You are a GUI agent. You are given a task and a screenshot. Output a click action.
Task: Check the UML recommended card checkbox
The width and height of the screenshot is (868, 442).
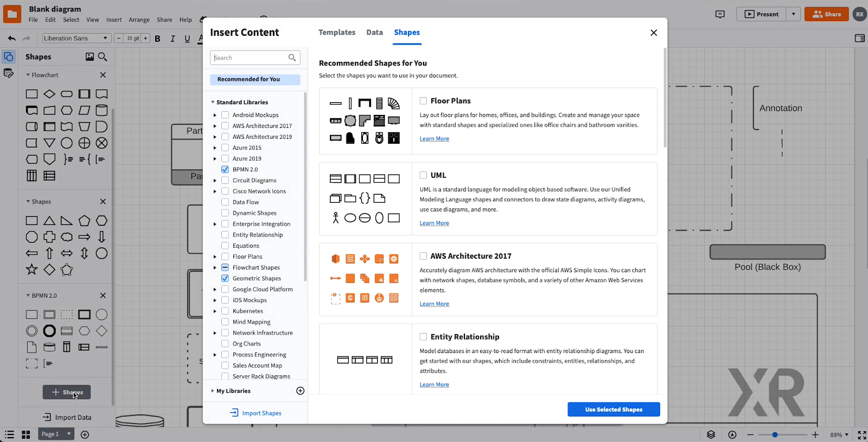pyautogui.click(x=423, y=175)
